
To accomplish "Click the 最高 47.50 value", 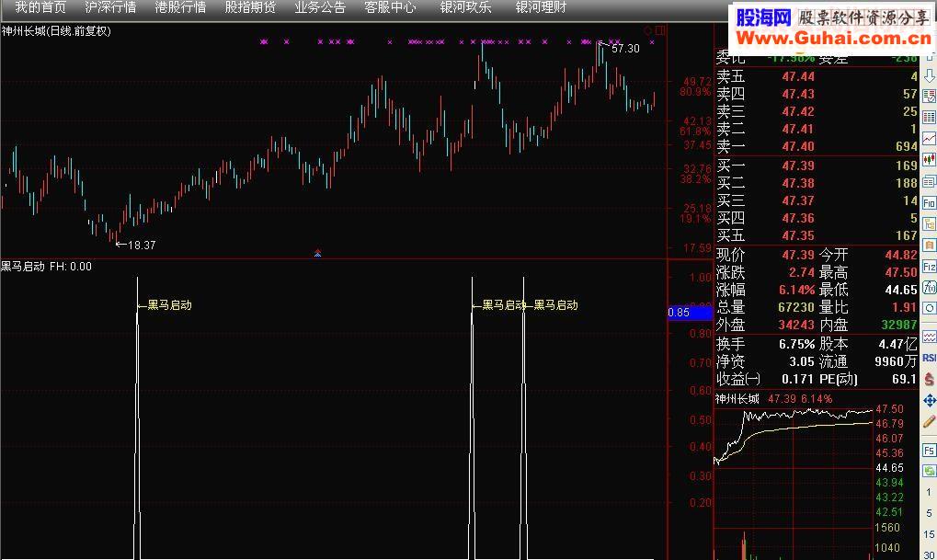I will point(900,272).
